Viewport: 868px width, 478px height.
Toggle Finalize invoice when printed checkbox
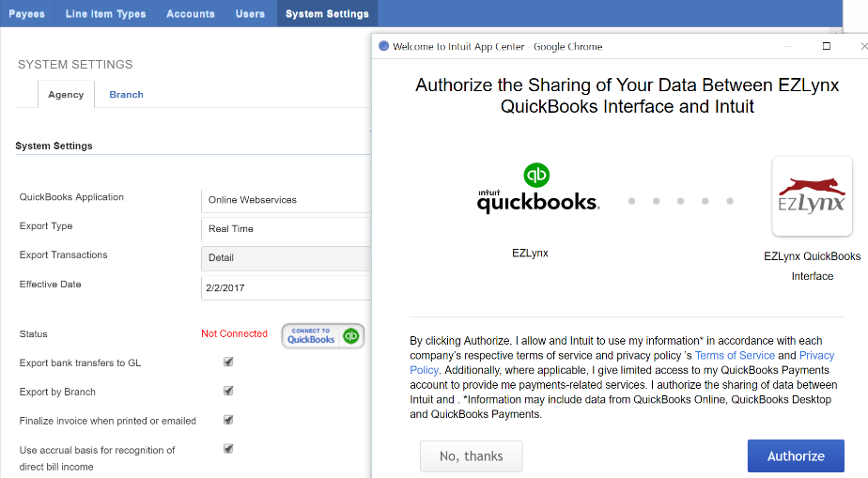click(x=228, y=420)
